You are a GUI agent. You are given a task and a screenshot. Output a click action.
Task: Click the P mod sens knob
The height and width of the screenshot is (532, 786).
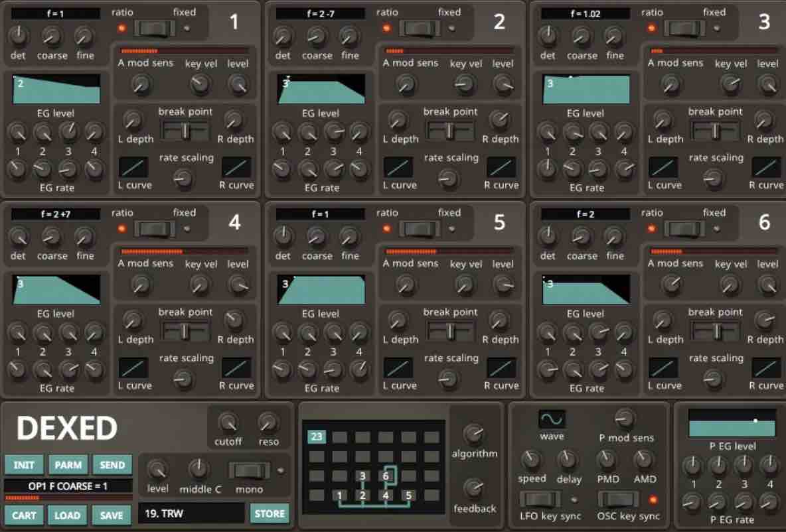click(625, 419)
